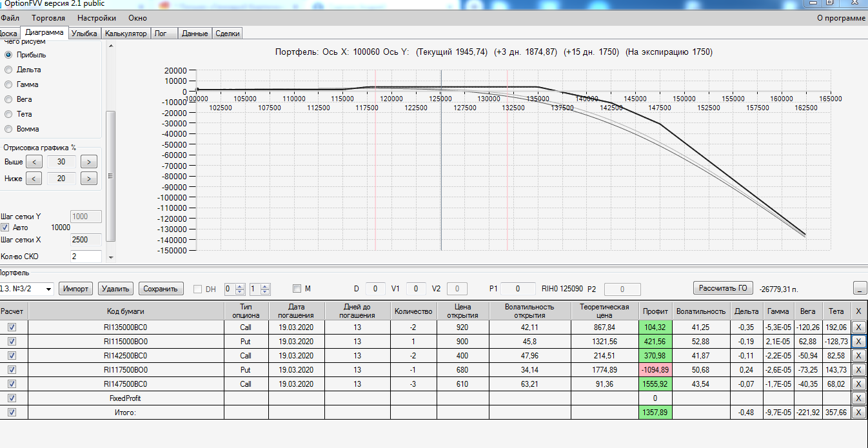Toggle the DH checkbox

(x=198, y=289)
